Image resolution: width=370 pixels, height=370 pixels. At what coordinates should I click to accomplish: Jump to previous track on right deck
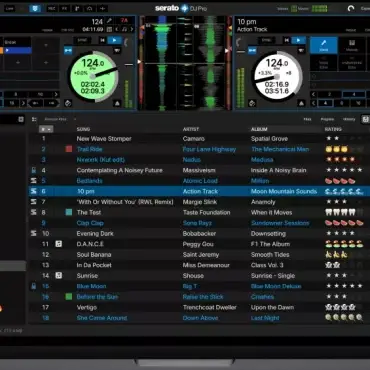(287, 40)
